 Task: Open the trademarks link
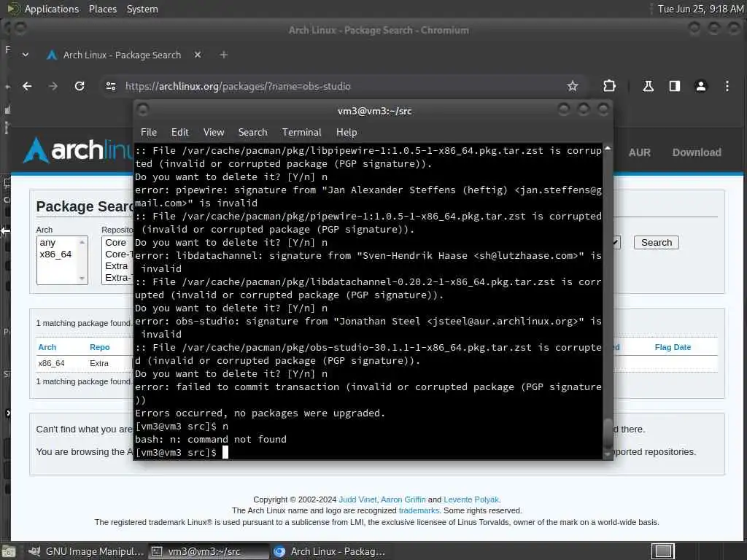coord(419,510)
